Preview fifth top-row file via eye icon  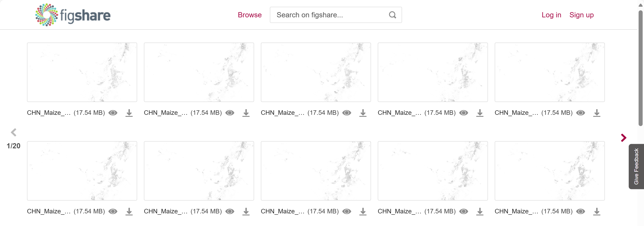click(x=581, y=113)
